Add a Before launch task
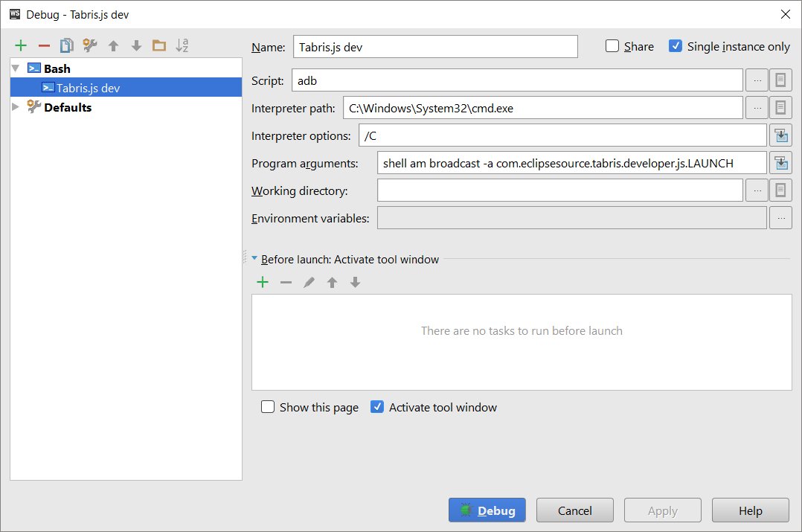802x532 pixels. click(x=263, y=282)
